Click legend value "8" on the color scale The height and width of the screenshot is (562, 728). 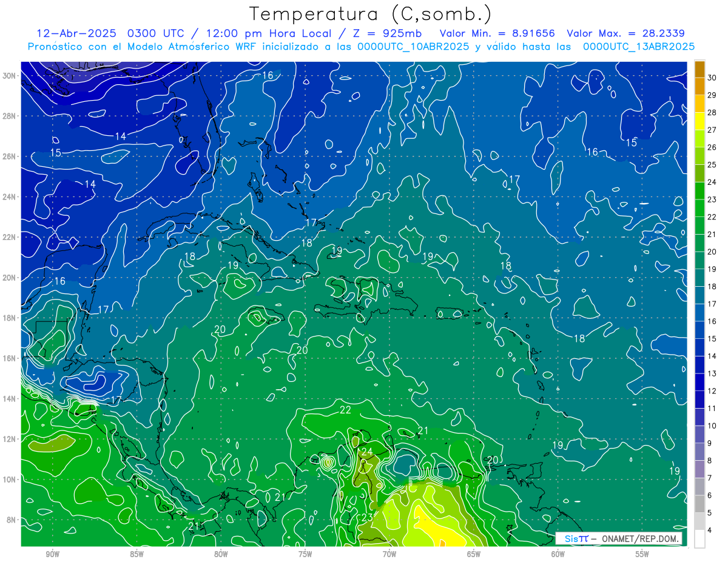coord(710,461)
